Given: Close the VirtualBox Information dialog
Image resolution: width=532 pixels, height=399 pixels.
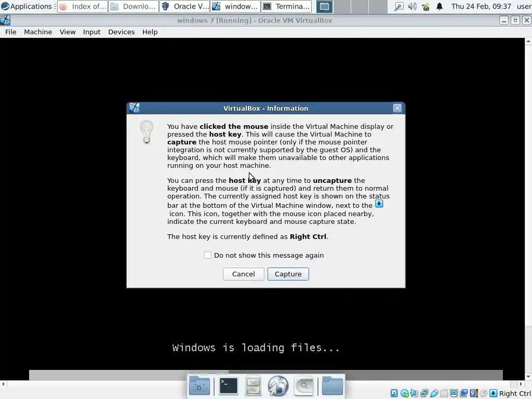Looking at the screenshot, I should pos(397,108).
